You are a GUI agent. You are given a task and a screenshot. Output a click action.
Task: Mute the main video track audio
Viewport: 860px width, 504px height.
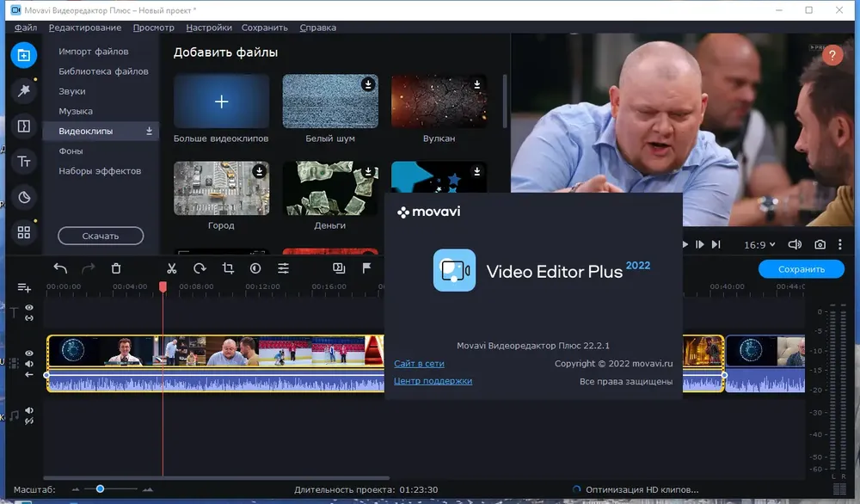pos(29,364)
